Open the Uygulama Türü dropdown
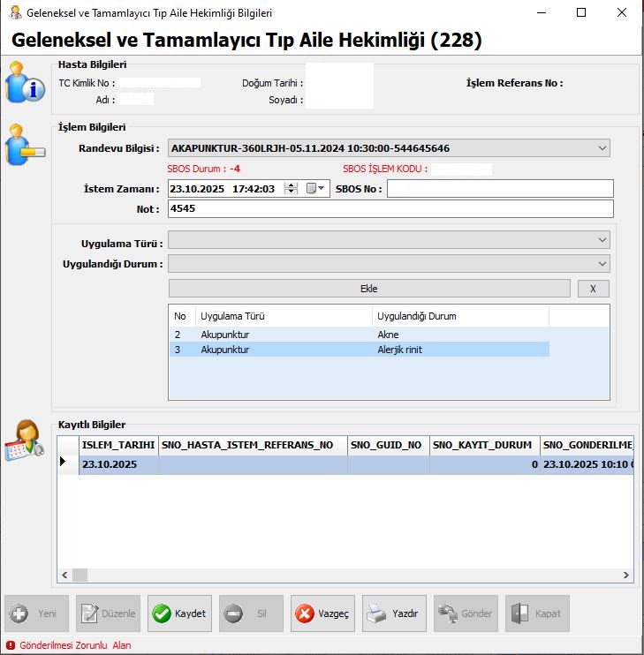Screen dimensions: 644x655 coord(602,240)
